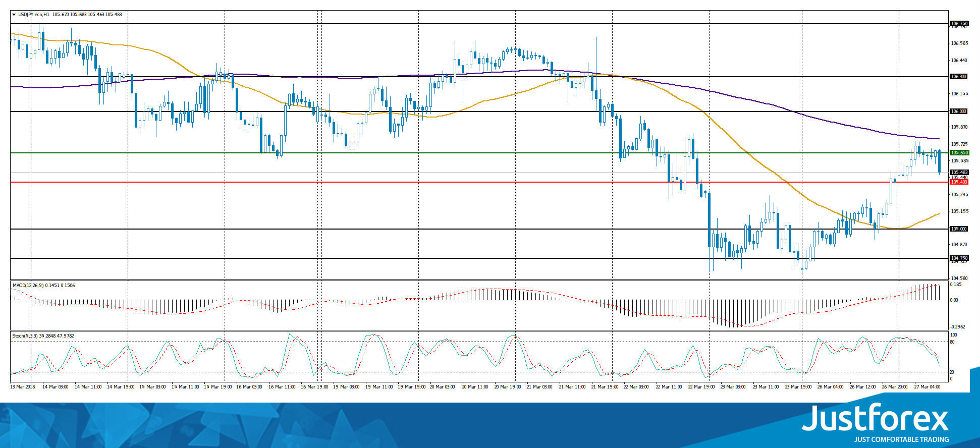Screen dimensions: 980x448
Task: Click the MACD scale value -0.2962
Action: coord(957,327)
